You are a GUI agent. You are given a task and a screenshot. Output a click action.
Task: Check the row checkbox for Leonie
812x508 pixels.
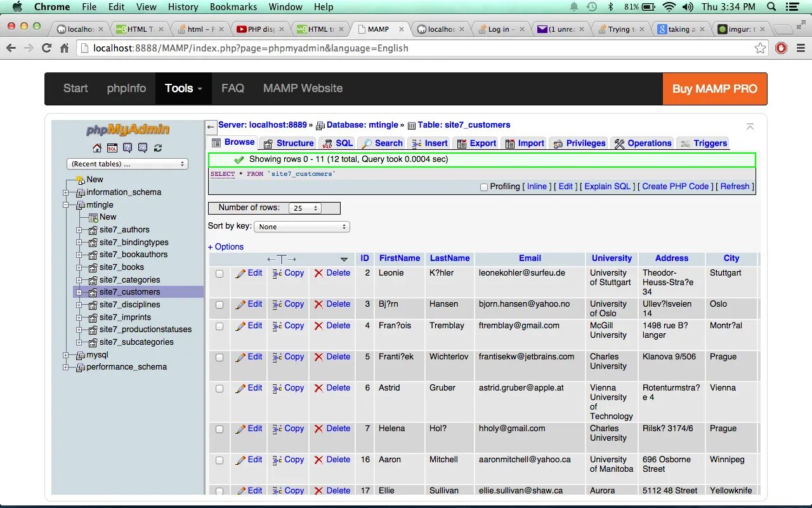(x=219, y=274)
